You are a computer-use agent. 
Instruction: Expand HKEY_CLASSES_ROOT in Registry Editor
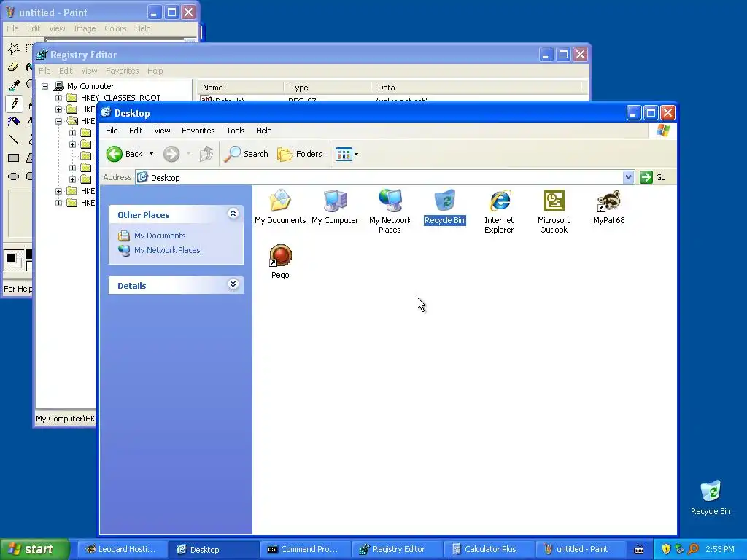tap(58, 98)
